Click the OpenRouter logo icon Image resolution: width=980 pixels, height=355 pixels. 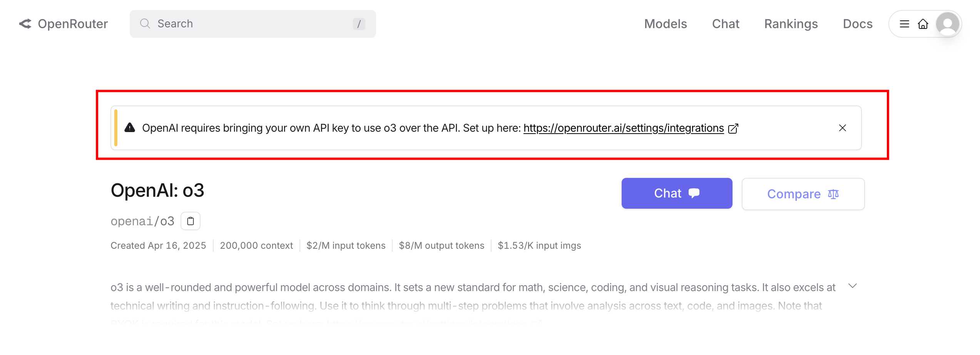click(25, 24)
